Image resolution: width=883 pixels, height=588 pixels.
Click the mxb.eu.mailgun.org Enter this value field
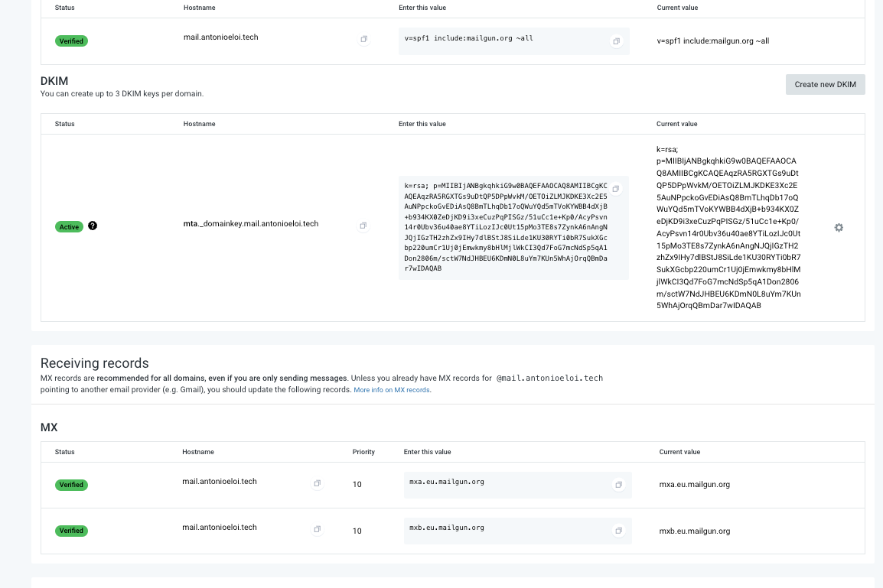coord(505,531)
